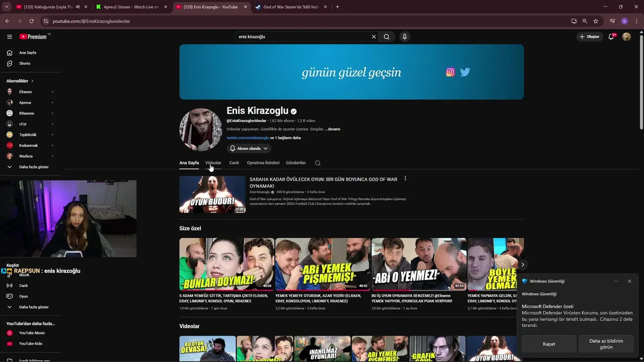This screenshot has height=362, width=644.
Task: Open ve 1 bağlantı daha links
Action: coord(285,138)
